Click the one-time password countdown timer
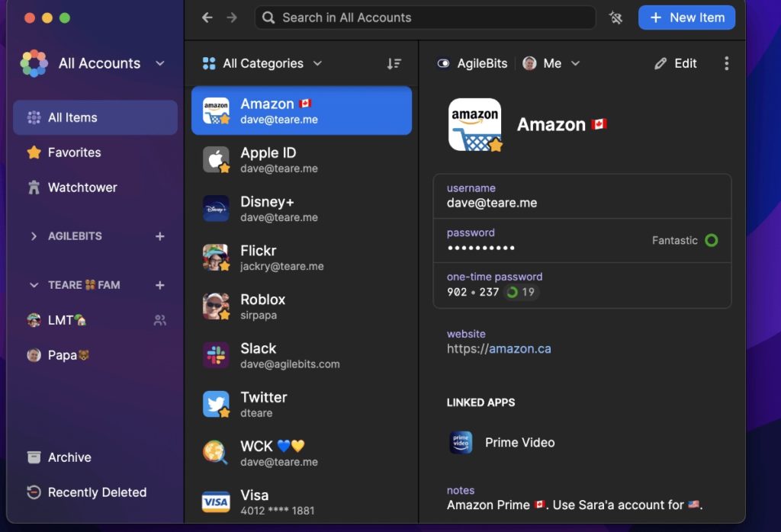781x532 pixels. 521,292
